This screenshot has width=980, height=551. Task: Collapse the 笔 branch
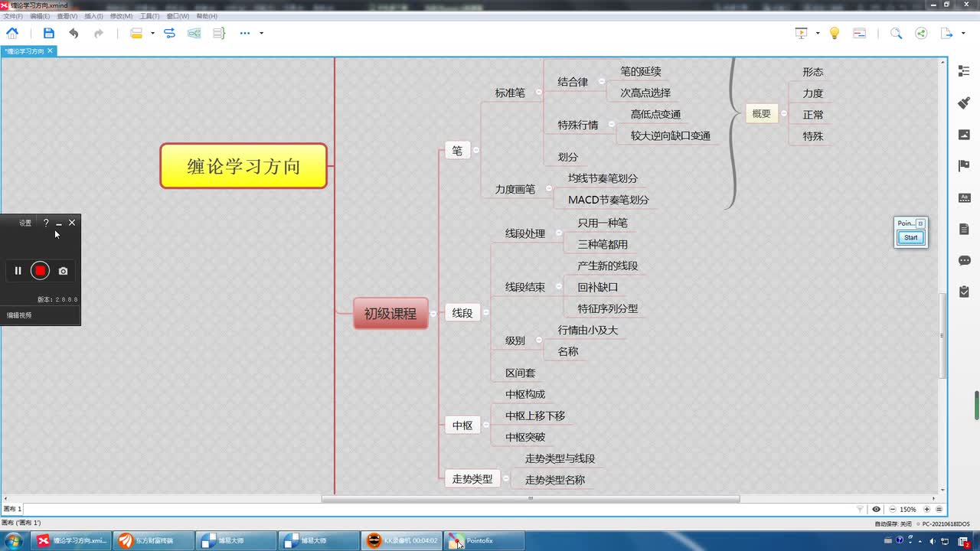click(x=475, y=151)
